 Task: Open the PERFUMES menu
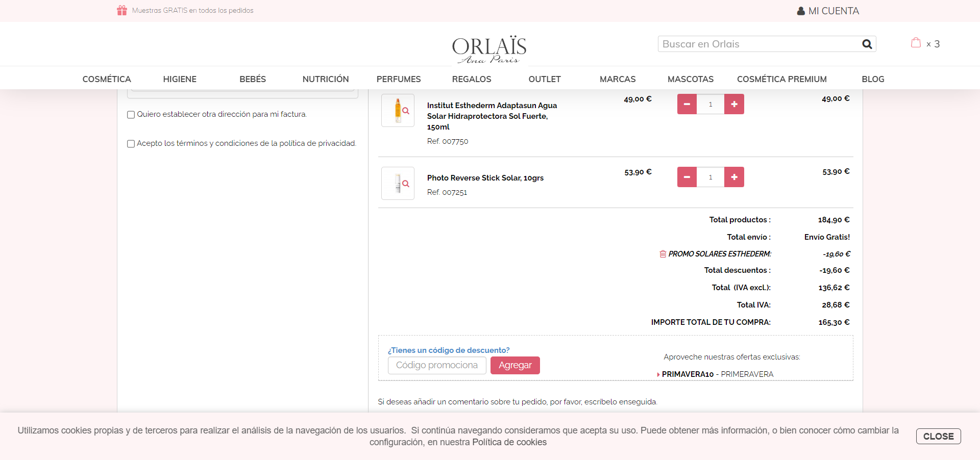399,79
